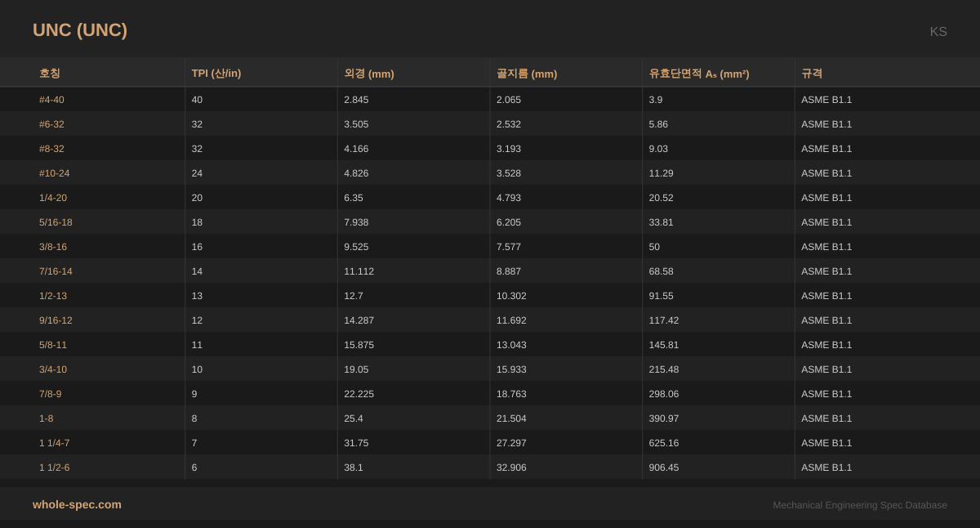Click the whole-spec.com footer link
This screenshot has height=528, width=980.
[77, 504]
